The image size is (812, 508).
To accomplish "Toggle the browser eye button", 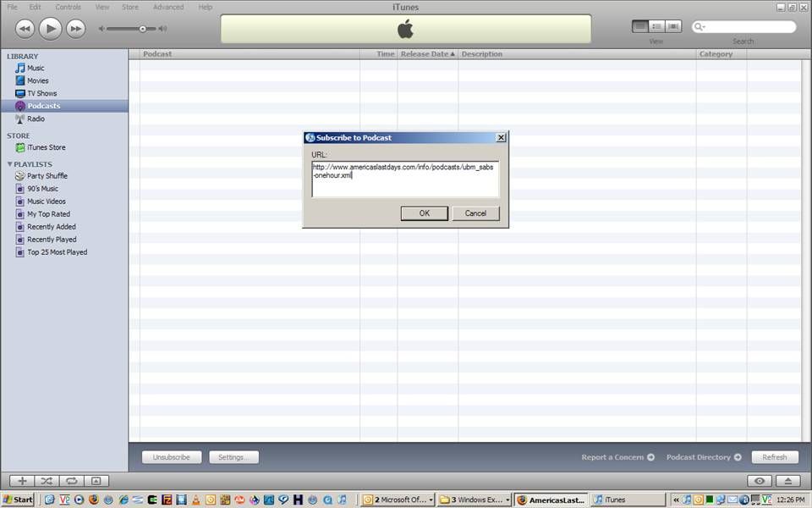I will click(760, 481).
